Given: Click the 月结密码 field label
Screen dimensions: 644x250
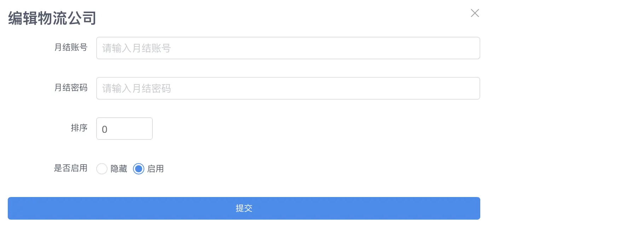Looking at the screenshot, I should [71, 88].
